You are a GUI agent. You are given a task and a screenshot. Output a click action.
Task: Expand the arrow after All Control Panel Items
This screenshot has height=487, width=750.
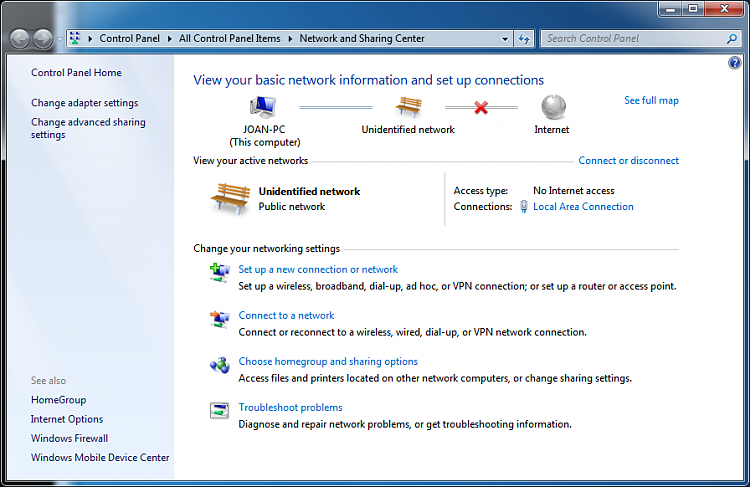(x=290, y=39)
